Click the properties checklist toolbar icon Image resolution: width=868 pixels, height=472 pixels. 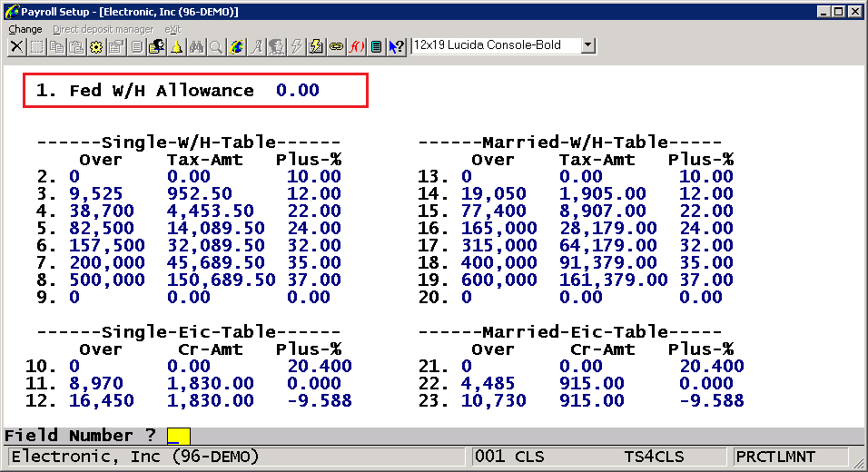point(117,46)
